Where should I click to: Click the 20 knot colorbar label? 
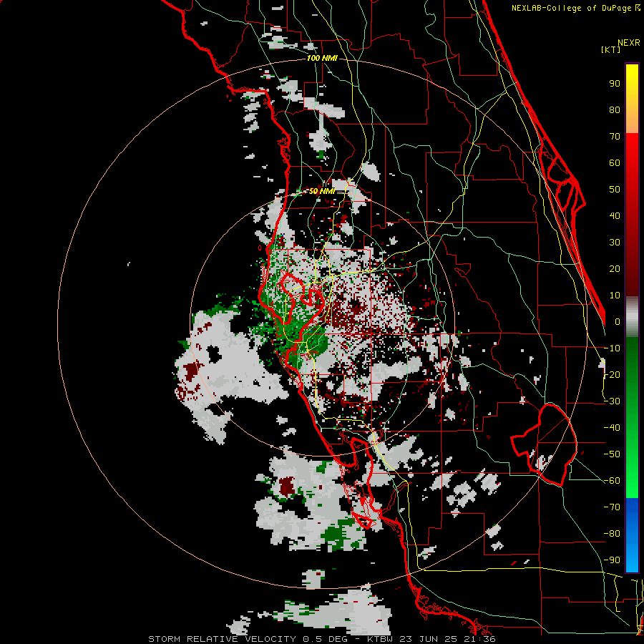pos(615,269)
